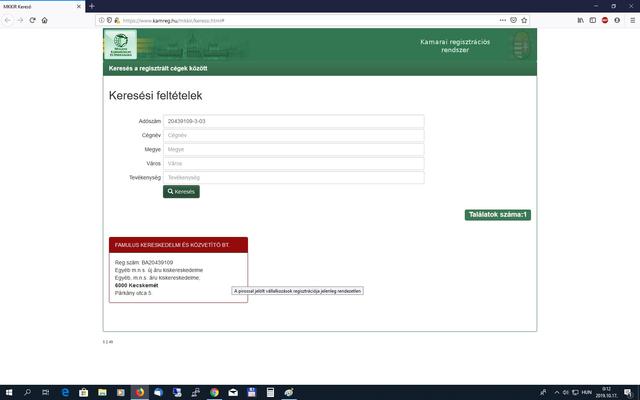Click the Találatok száma:1 badge

point(498,215)
